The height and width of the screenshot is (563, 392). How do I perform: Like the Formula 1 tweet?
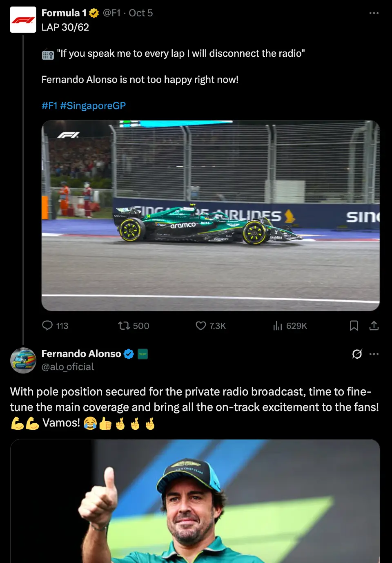coord(210,326)
